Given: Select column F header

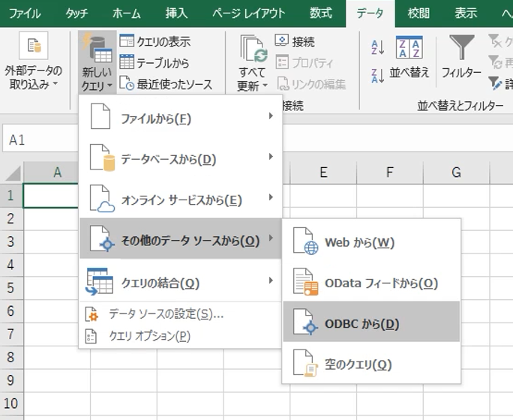Looking at the screenshot, I should [390, 172].
